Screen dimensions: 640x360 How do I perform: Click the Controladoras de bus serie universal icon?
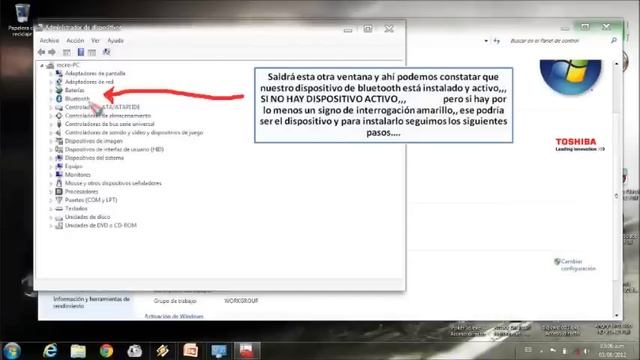59,124
